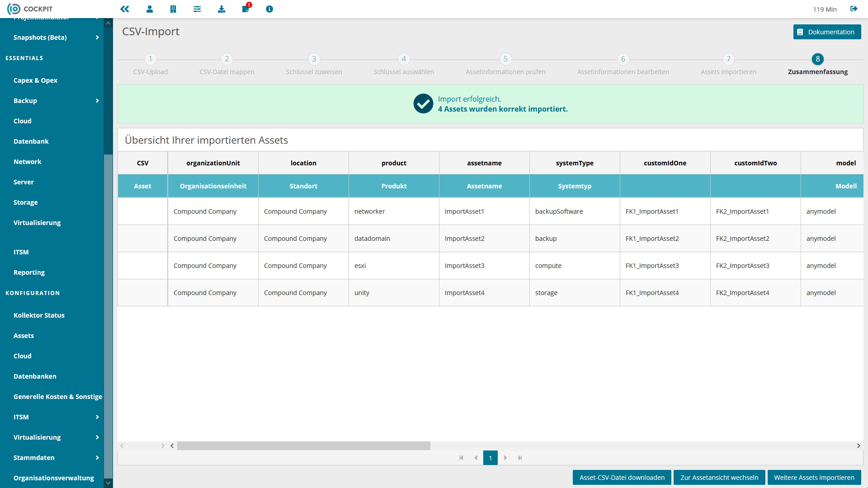Screen dimensions: 868x488
Task: Click horizontal table scrollbar thumb
Action: click(x=303, y=446)
